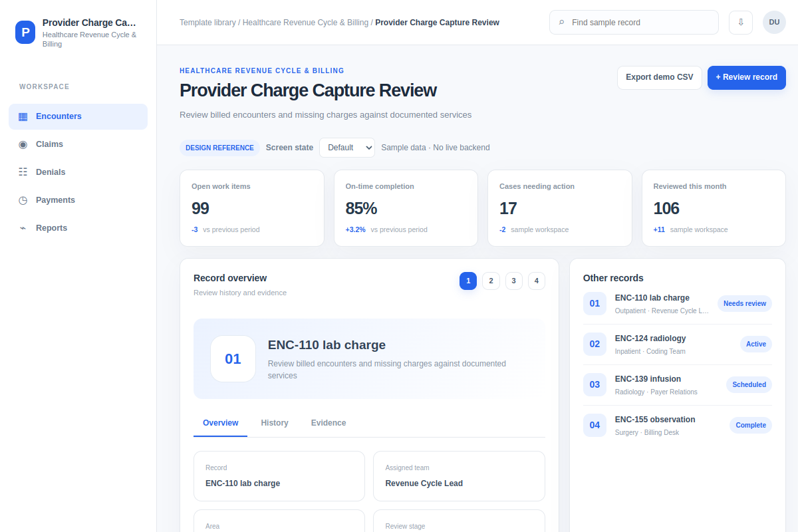
Task: Click the Export demo CSV button
Action: (660, 77)
